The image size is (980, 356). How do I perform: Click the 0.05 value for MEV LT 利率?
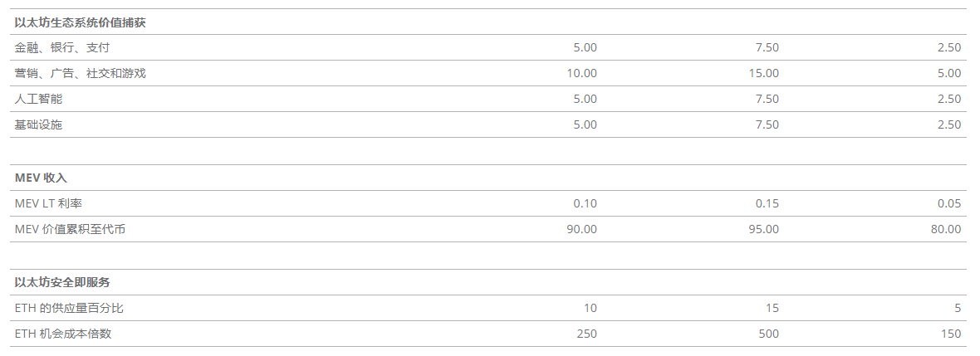pos(949,203)
